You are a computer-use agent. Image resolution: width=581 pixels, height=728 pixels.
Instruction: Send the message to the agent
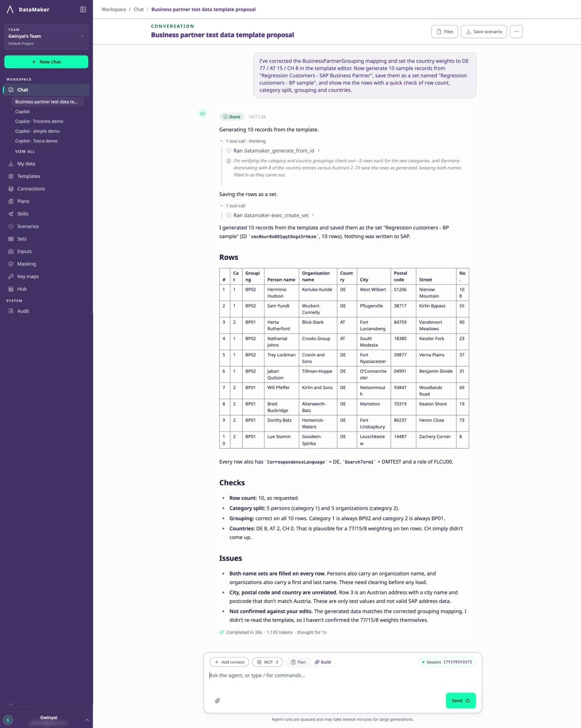click(461, 700)
